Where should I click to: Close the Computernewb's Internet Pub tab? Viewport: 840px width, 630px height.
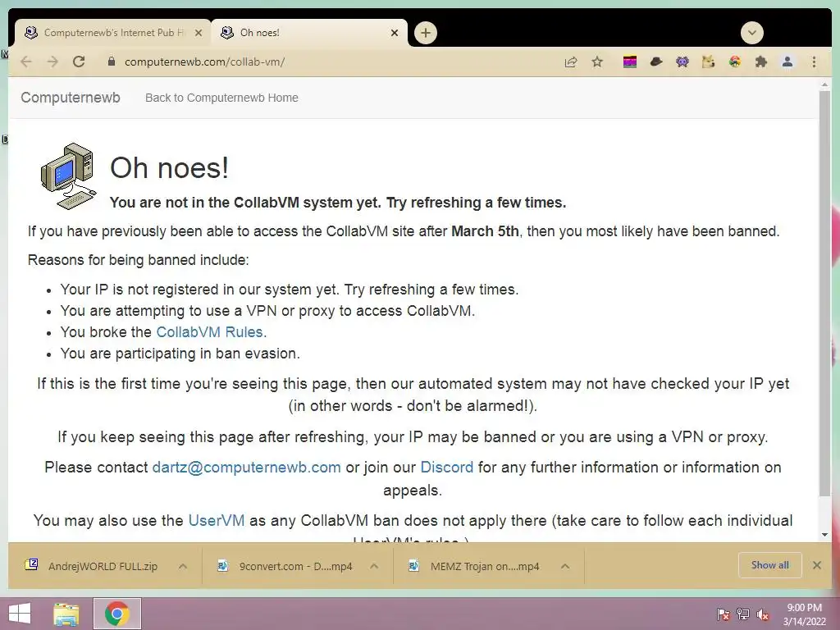tap(199, 33)
